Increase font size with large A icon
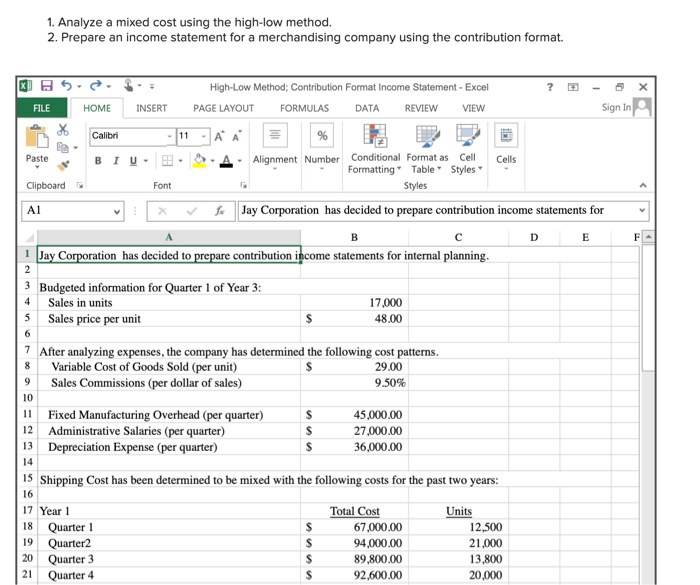 [x=219, y=136]
